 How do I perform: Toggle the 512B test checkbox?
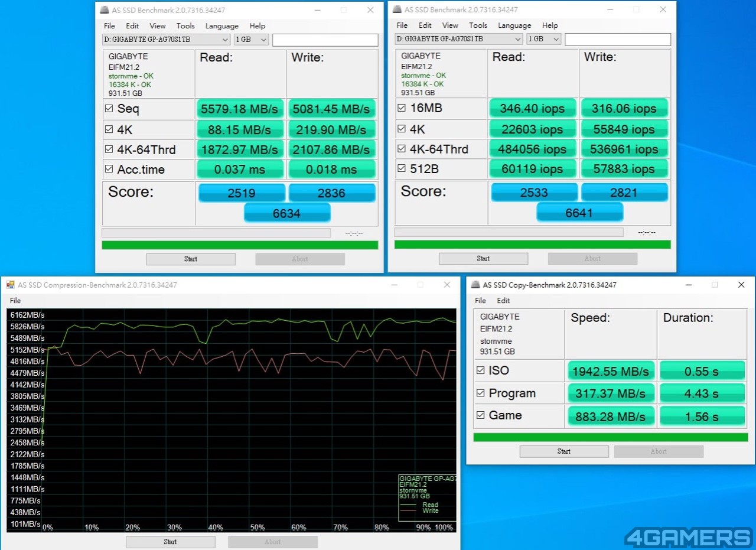pos(402,168)
